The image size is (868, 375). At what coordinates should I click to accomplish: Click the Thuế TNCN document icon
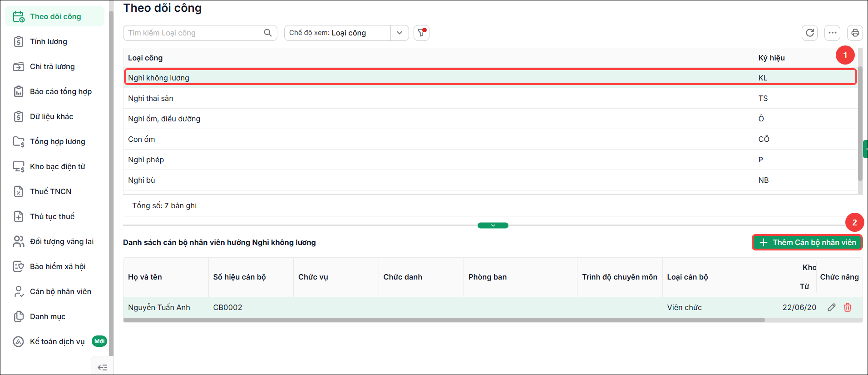coord(19,191)
